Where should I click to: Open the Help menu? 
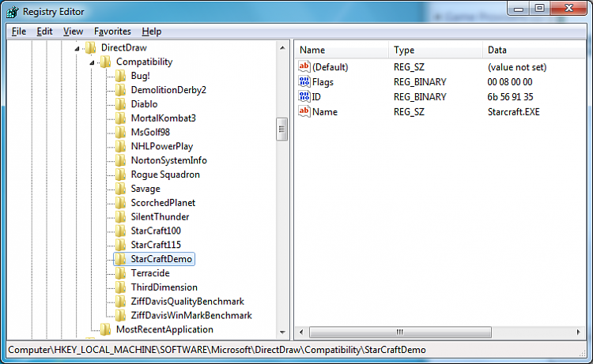pyautogui.click(x=152, y=32)
